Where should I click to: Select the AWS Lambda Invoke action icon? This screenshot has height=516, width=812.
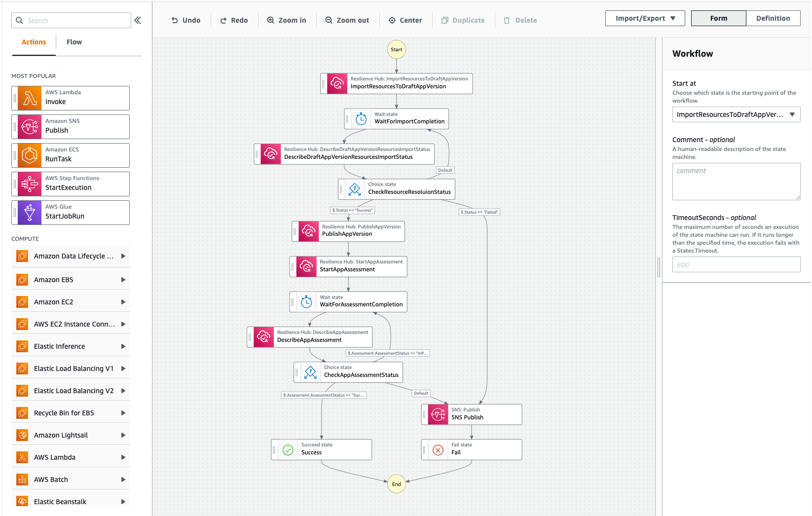click(30, 98)
